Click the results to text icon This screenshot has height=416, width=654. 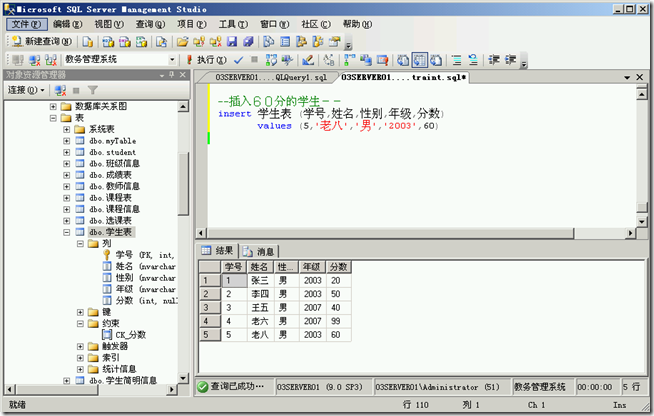[x=403, y=60]
